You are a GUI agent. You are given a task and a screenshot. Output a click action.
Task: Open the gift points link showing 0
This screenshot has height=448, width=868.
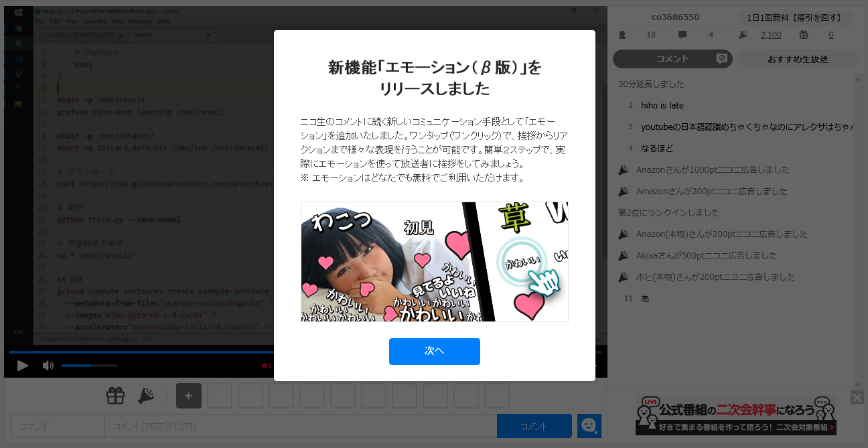coord(831,35)
